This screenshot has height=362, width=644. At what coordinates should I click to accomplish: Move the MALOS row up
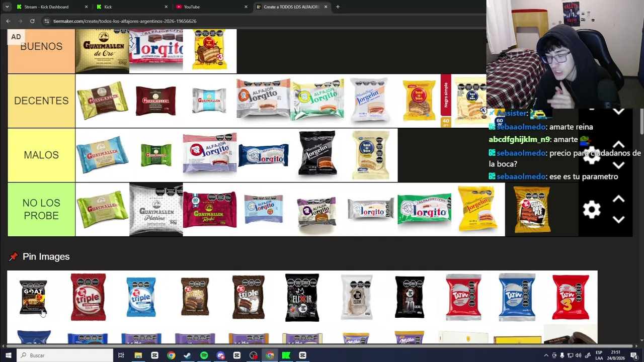618,145
